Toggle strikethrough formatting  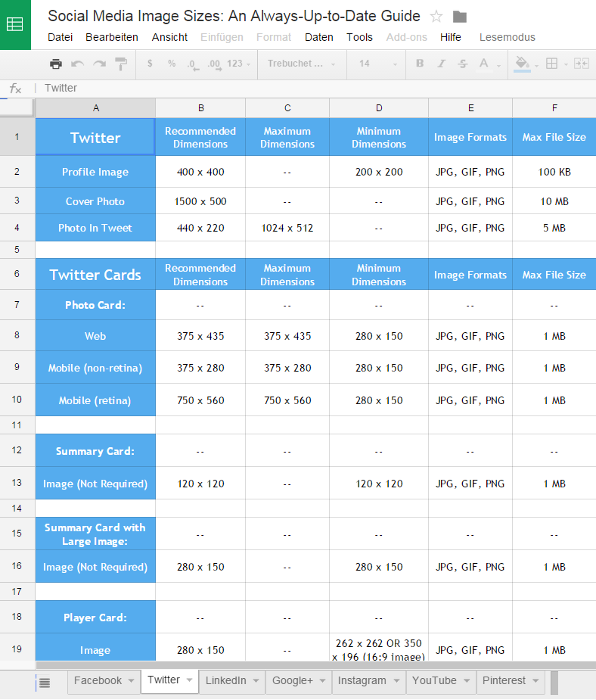[x=463, y=64]
